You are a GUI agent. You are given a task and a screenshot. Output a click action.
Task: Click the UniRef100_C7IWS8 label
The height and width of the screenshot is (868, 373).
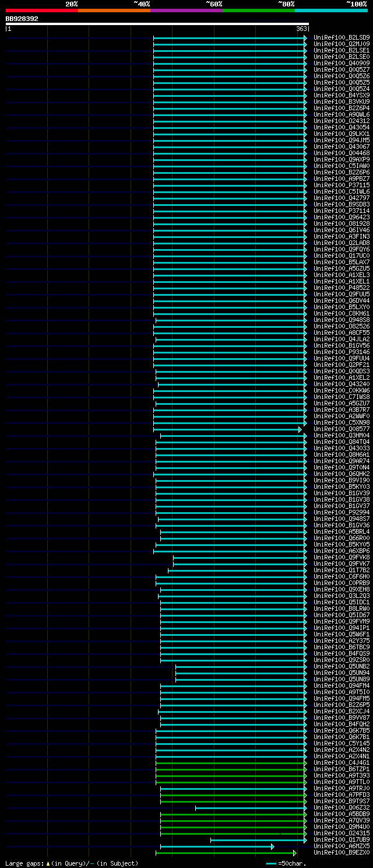[342, 397]
